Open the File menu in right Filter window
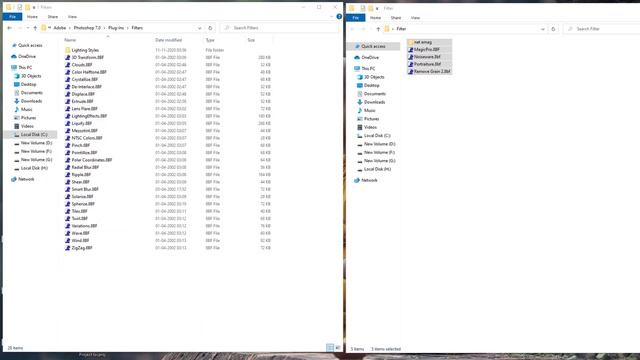 click(x=356, y=18)
